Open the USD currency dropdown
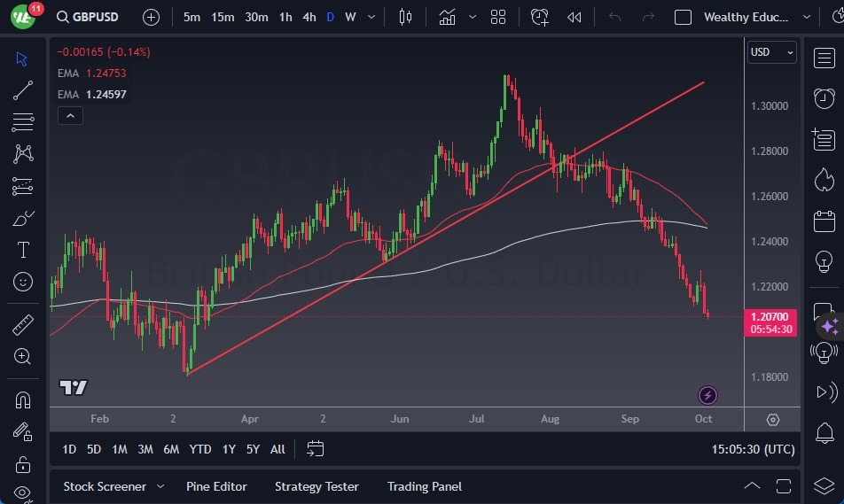 pos(771,52)
